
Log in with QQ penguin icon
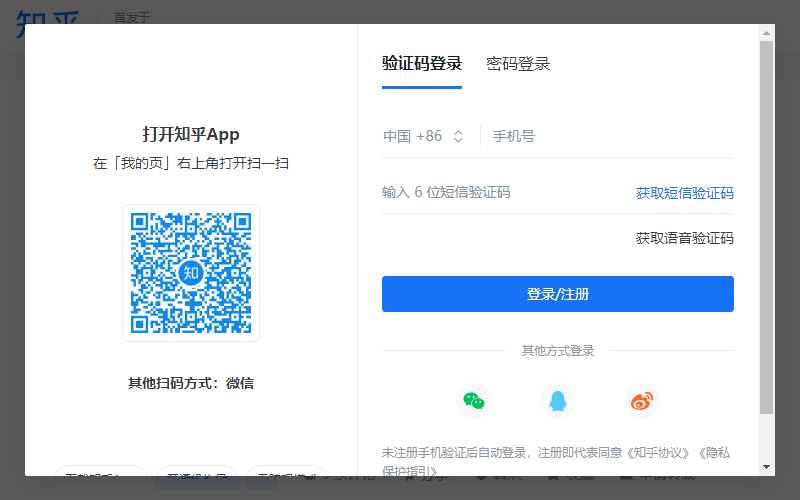(x=558, y=401)
